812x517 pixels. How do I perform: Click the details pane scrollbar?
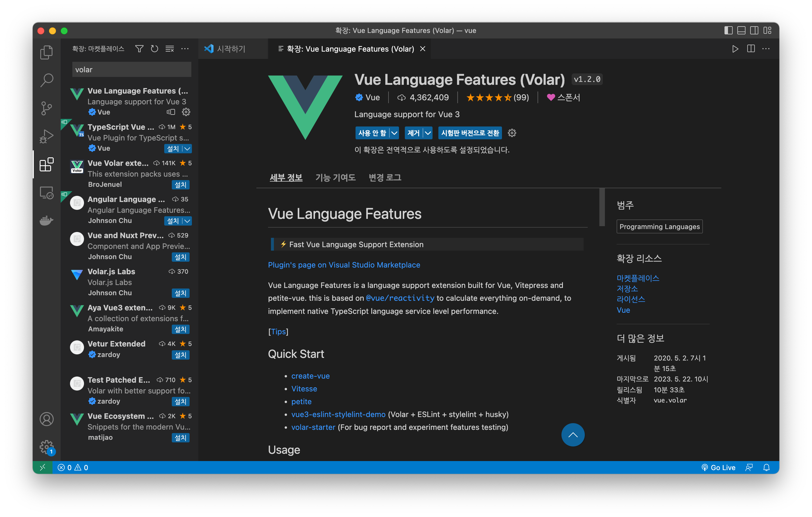pos(602,207)
